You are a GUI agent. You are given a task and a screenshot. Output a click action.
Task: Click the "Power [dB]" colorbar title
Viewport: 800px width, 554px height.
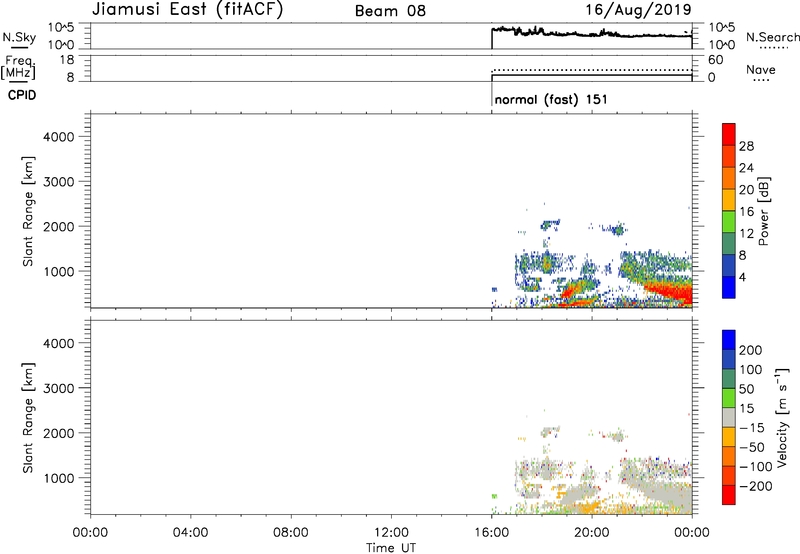(x=764, y=211)
